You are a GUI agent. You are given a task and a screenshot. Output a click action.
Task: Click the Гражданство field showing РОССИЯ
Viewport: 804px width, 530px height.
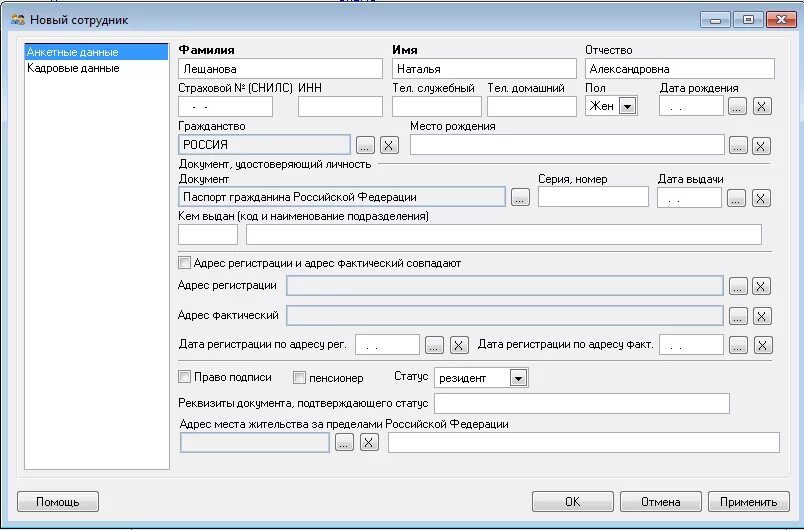265,145
